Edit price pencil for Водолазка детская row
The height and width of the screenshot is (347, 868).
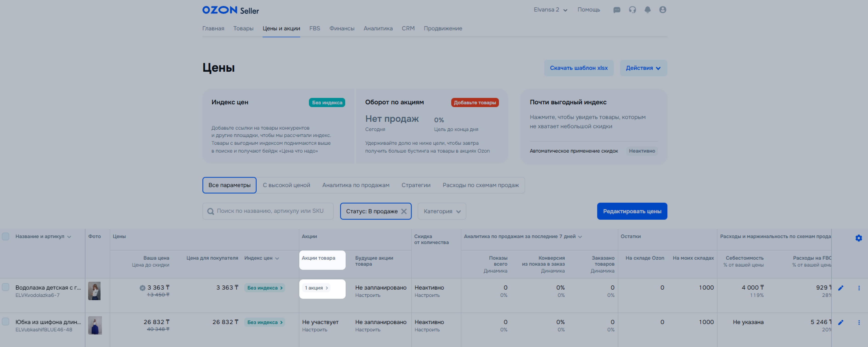[841, 288]
